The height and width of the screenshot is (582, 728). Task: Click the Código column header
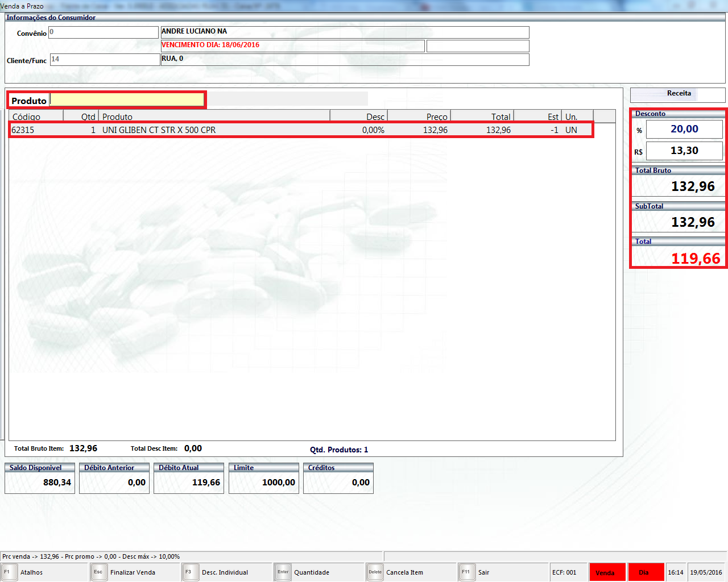pyautogui.click(x=35, y=117)
